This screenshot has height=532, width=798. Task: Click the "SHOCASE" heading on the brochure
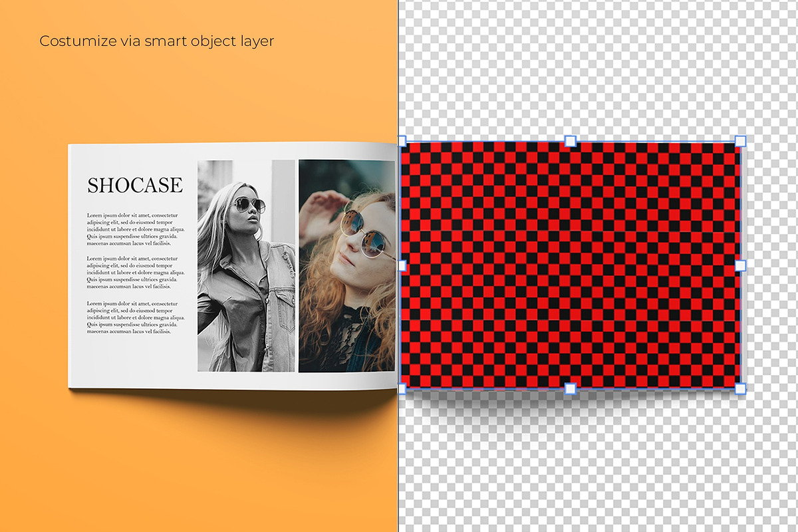tap(135, 186)
